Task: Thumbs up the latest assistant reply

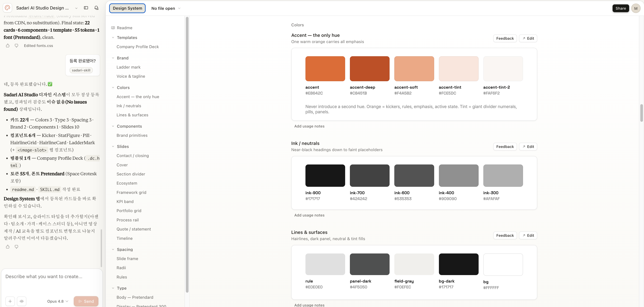Action: [8, 247]
